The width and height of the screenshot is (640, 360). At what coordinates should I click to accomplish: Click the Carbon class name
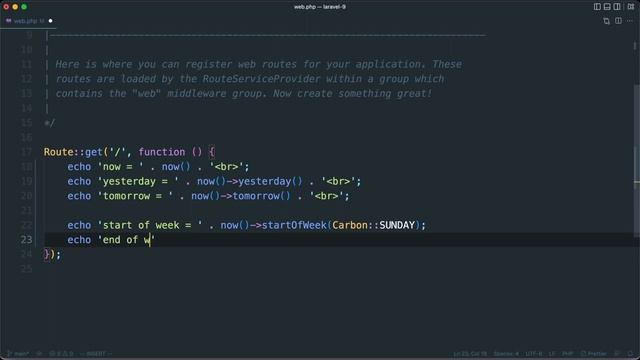coord(350,225)
